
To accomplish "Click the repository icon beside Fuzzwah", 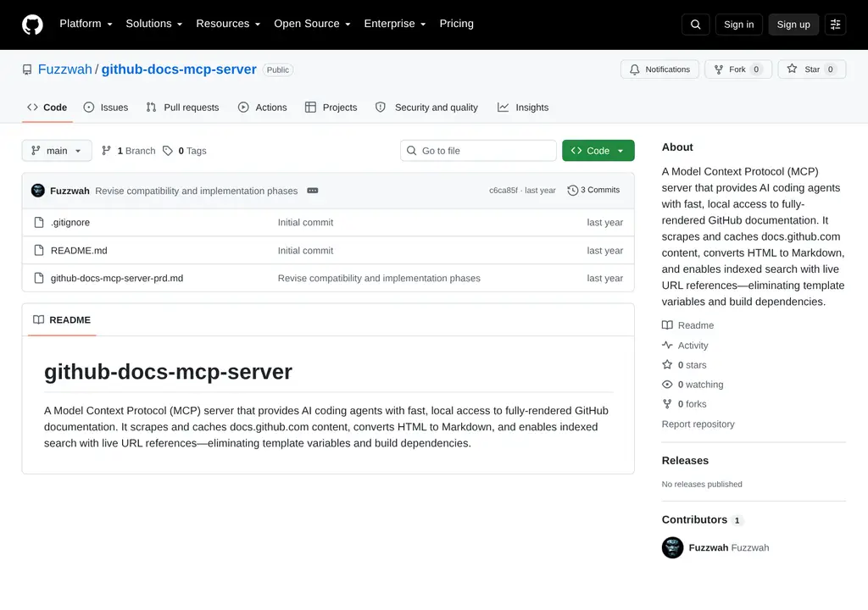I will click(x=27, y=69).
